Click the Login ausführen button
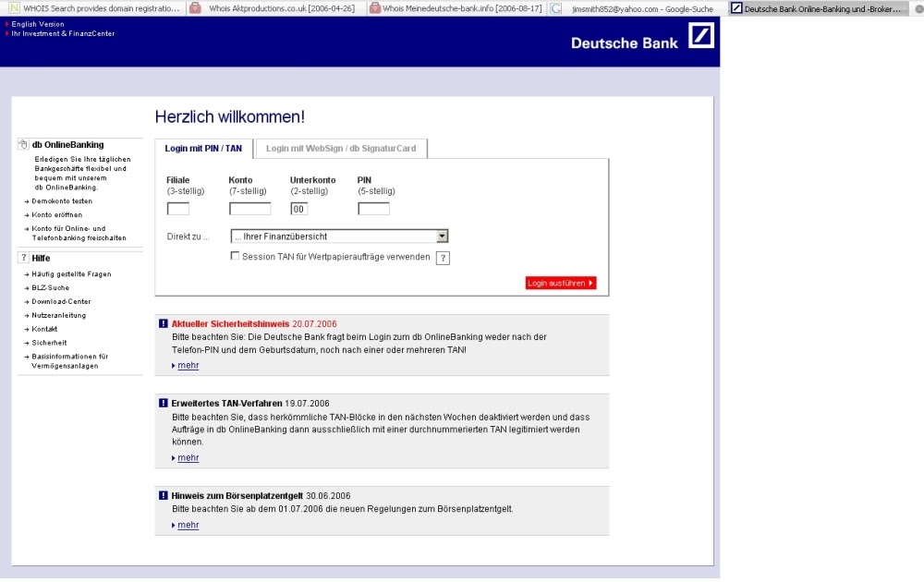The height and width of the screenshot is (582, 924). [561, 284]
